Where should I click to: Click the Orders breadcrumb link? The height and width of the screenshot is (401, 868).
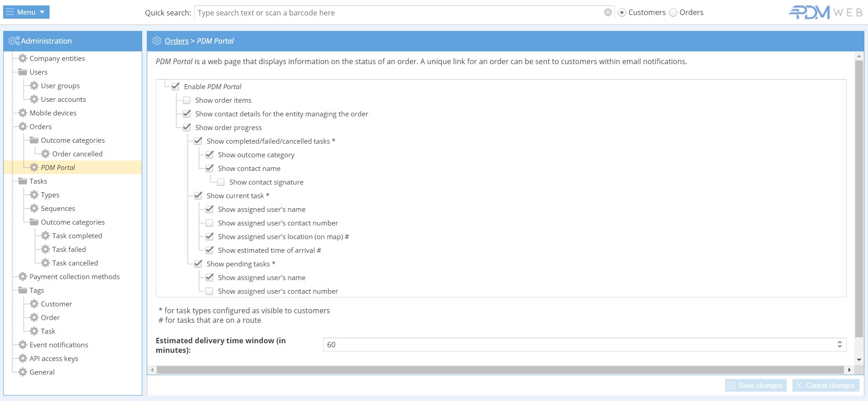click(x=176, y=41)
